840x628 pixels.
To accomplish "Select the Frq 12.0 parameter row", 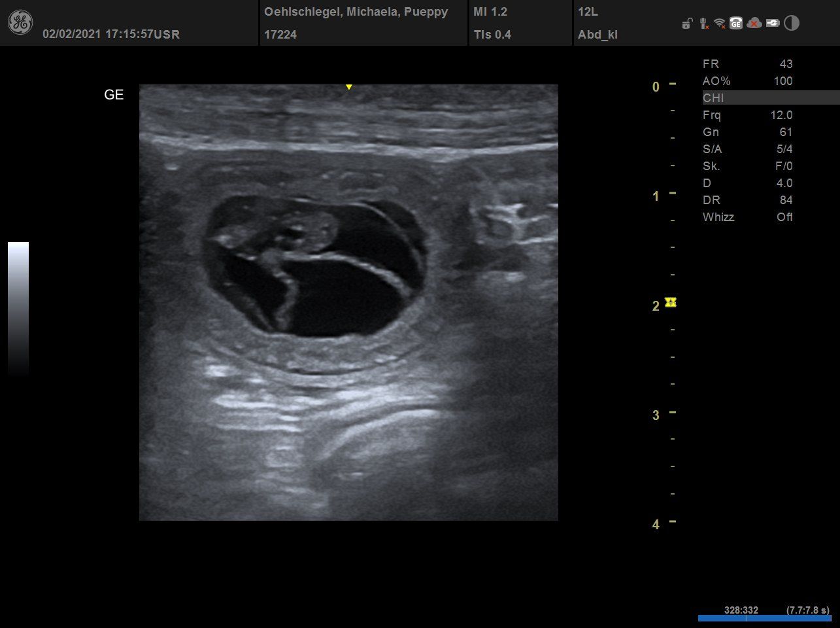I will coord(748,115).
